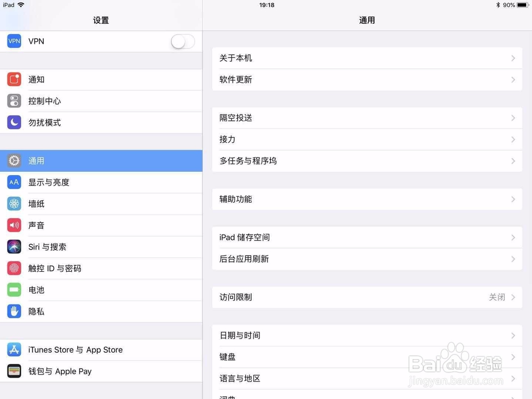The height and width of the screenshot is (399, 532).
Task: Tap the VPN icon in settings sidebar
Action: click(x=14, y=41)
